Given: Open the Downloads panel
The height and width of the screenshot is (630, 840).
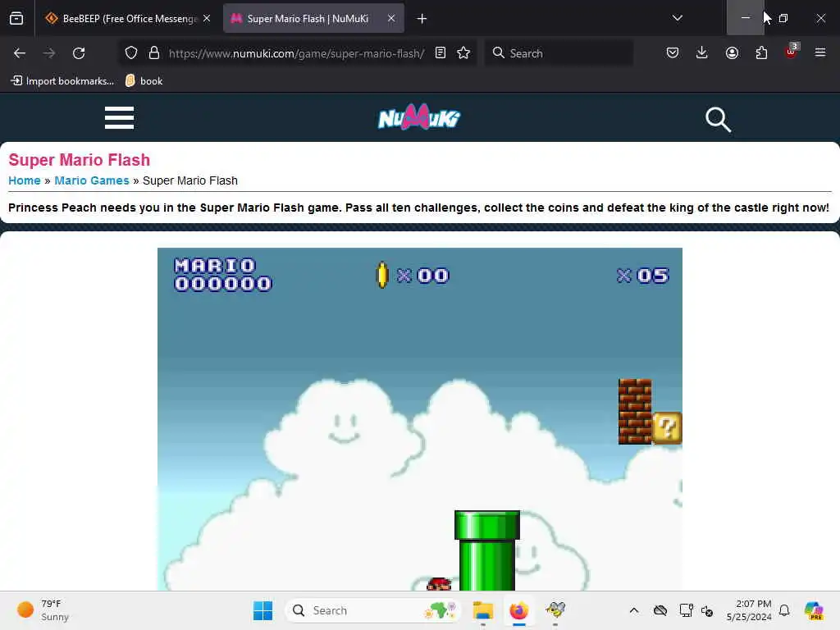Looking at the screenshot, I should click(x=702, y=52).
